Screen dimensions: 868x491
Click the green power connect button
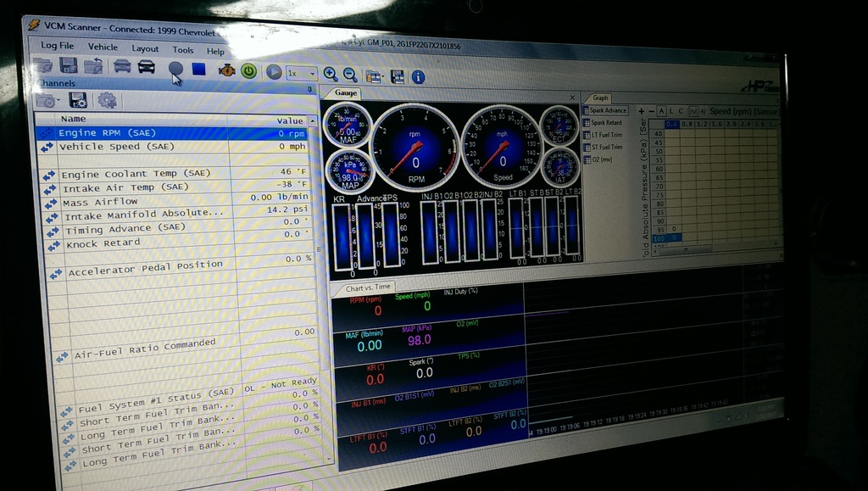pos(248,70)
